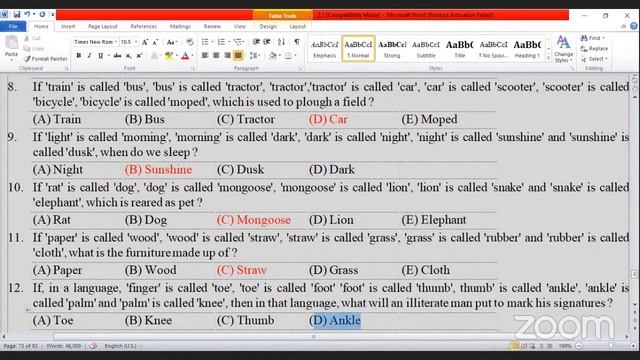
Task: Open the font name dropdown
Action: point(116,42)
